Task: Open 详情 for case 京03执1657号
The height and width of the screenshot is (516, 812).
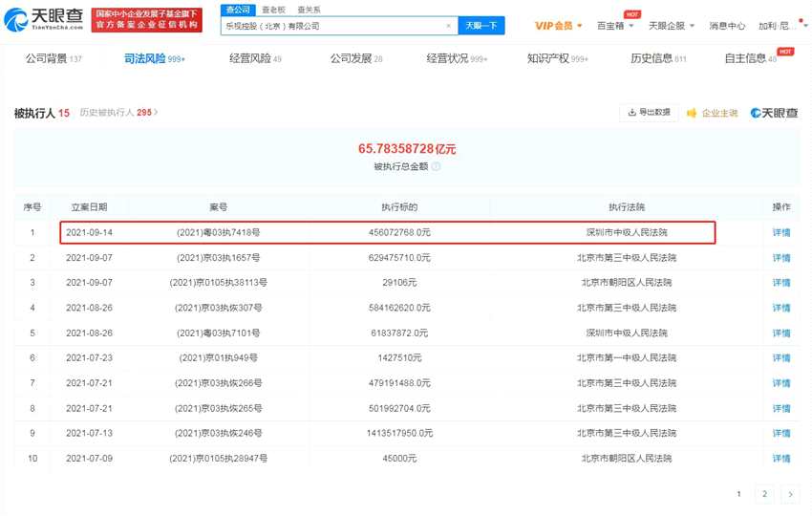Action: click(x=780, y=257)
